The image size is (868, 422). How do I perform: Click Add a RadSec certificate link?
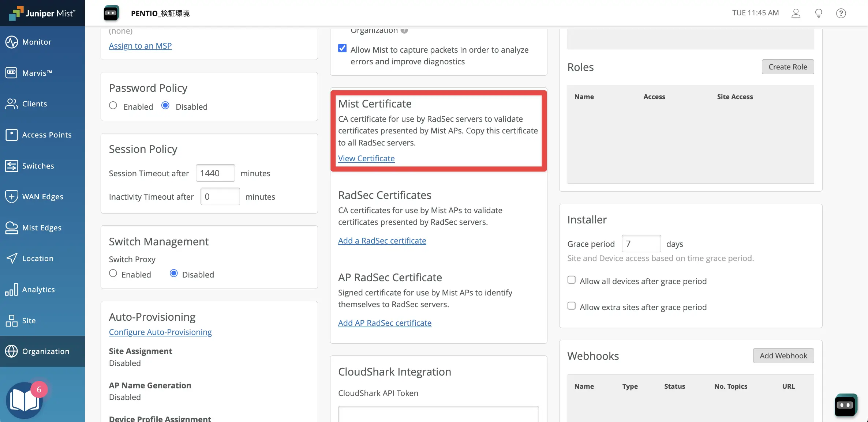pyautogui.click(x=382, y=241)
